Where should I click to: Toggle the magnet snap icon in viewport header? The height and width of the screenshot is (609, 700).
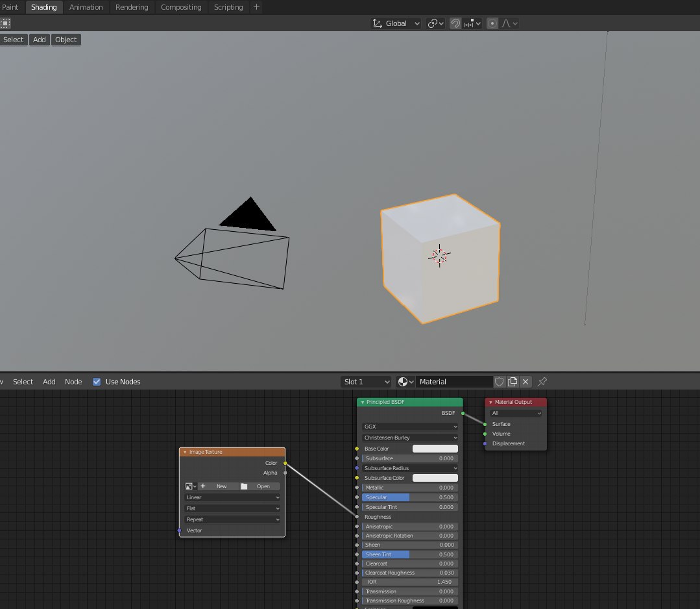(455, 23)
